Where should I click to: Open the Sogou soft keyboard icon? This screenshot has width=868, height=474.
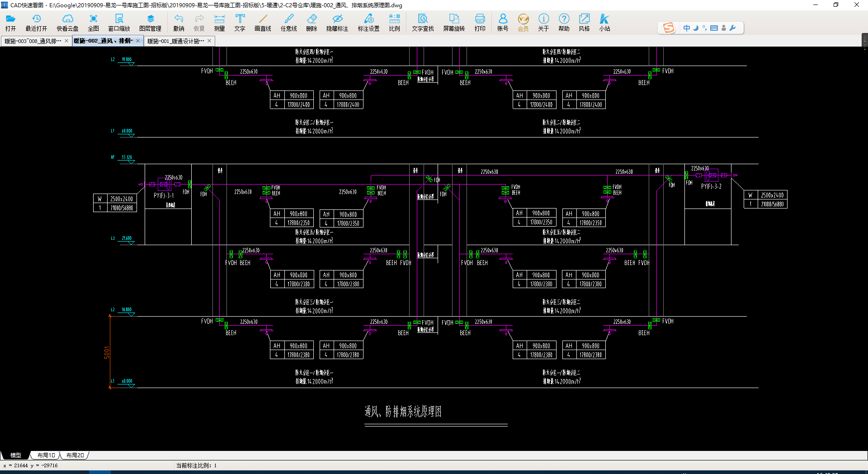tap(714, 28)
